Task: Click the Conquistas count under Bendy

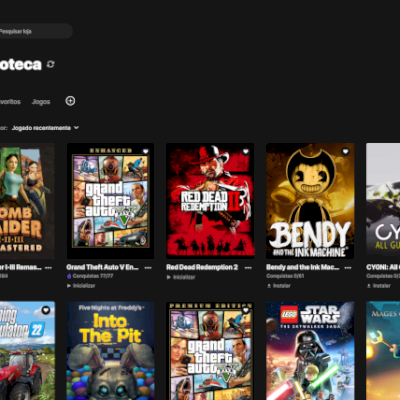Action: pos(285,276)
